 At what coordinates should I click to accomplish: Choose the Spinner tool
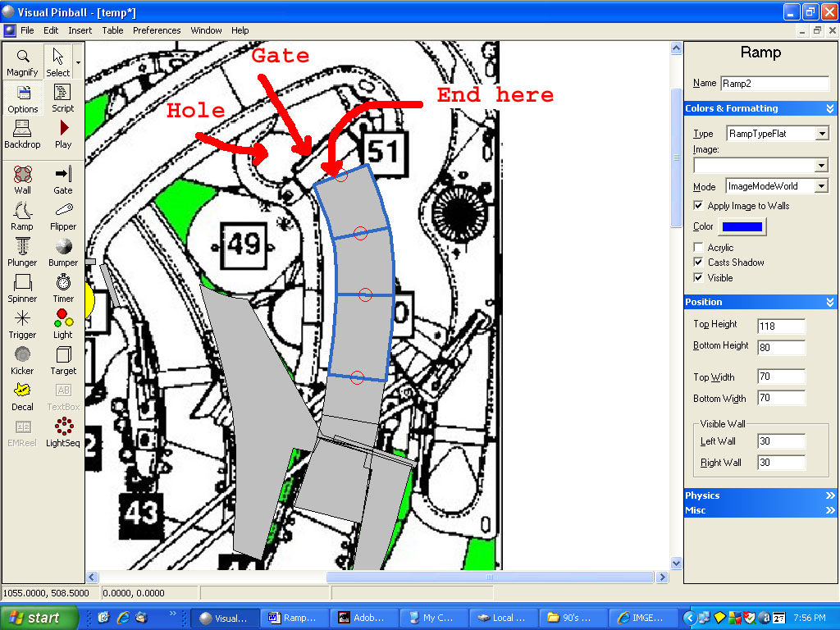(x=22, y=288)
